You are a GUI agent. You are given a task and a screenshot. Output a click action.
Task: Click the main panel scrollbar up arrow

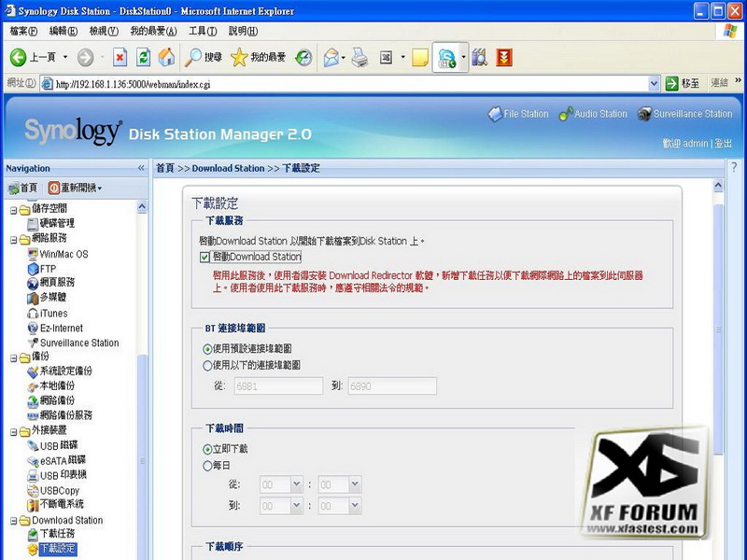pyautogui.click(x=718, y=186)
